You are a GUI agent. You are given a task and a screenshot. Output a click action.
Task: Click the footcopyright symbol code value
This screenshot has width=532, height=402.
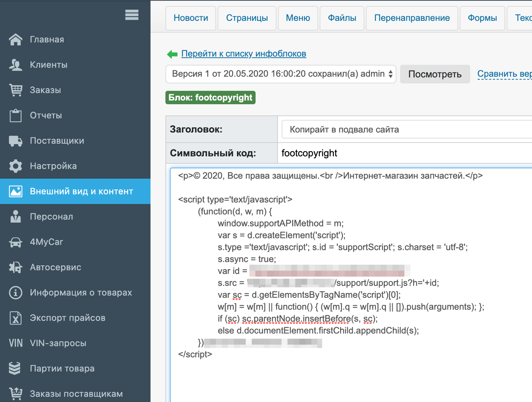tap(309, 153)
